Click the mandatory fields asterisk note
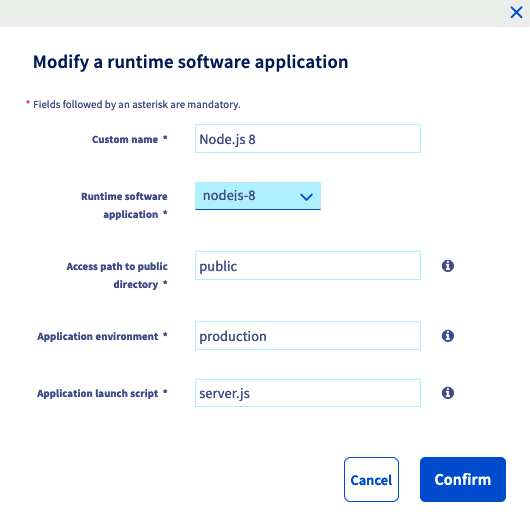Image resolution: width=530 pixels, height=520 pixels. pyautogui.click(x=133, y=104)
